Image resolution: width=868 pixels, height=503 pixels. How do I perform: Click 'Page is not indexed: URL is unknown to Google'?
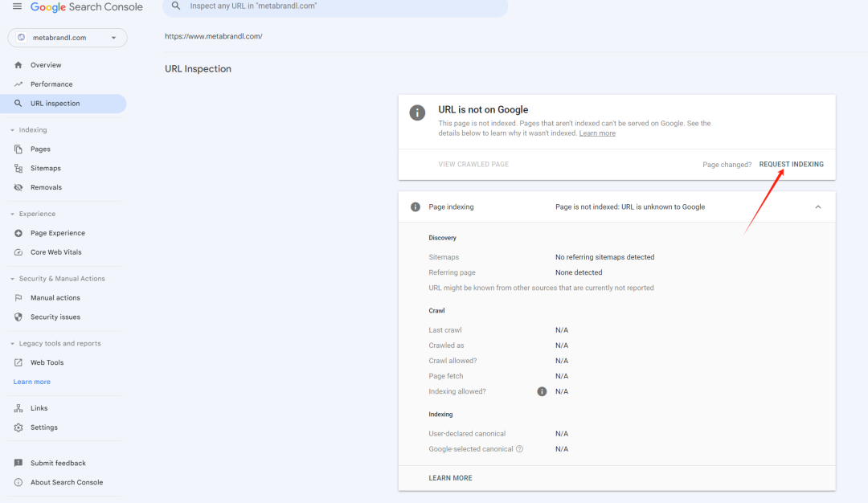(x=630, y=207)
